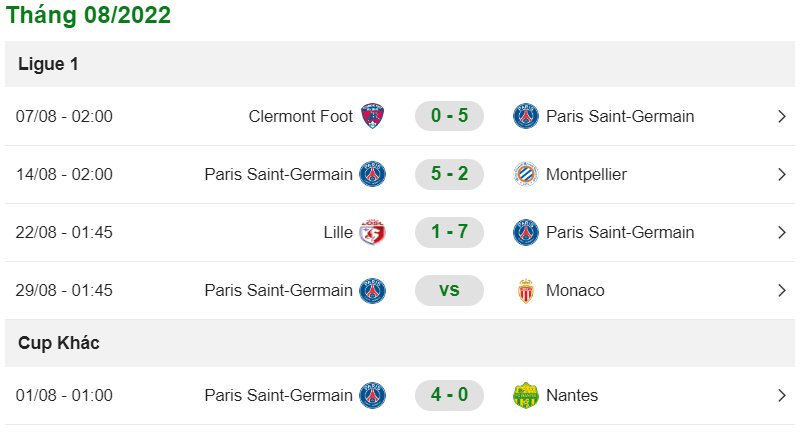Click the Nantes yellow-green crest
The height and width of the screenshot is (433, 802).
point(526,395)
